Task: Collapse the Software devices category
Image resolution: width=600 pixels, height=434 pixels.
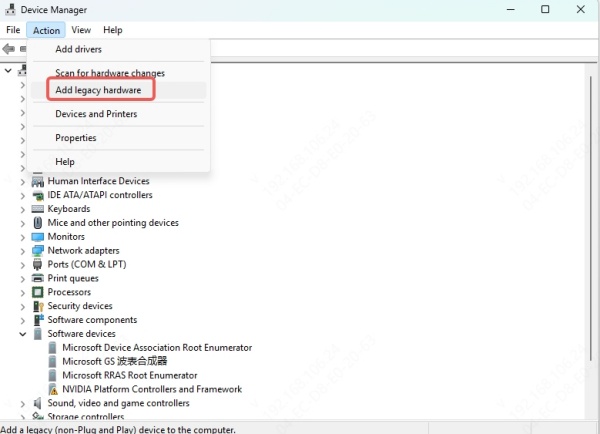Action: [x=23, y=334]
